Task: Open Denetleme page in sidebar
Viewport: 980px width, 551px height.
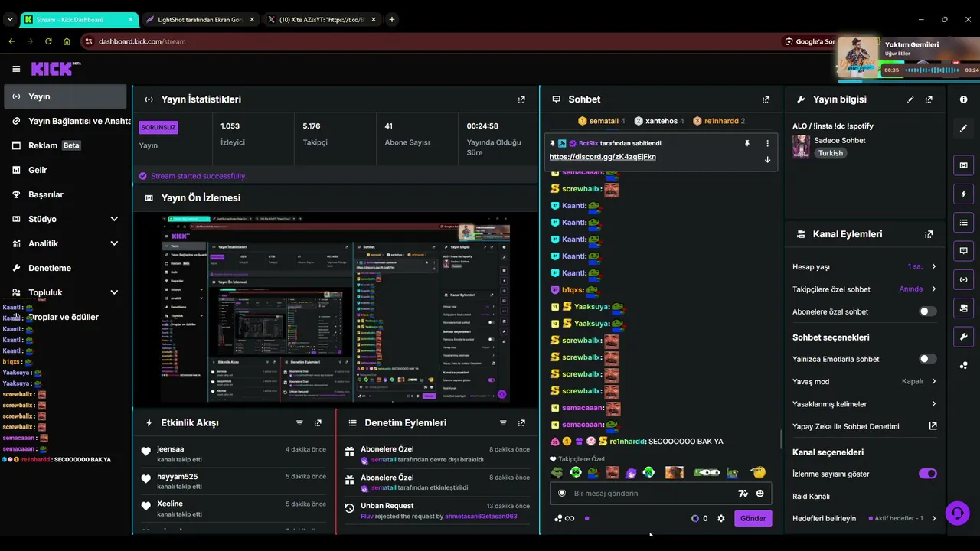Action: (x=65, y=268)
